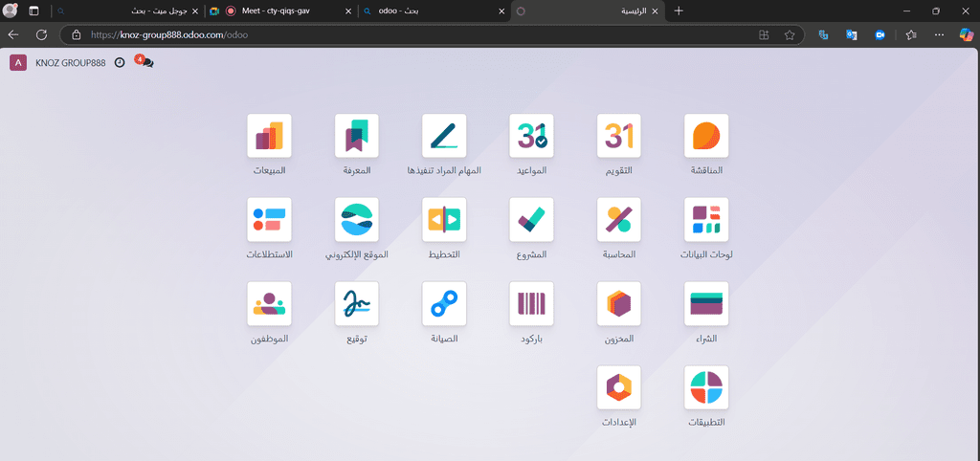Image resolution: width=980 pixels, height=461 pixels.
Task: Close the جوجل ميت - بحث tab
Action: 195,11
